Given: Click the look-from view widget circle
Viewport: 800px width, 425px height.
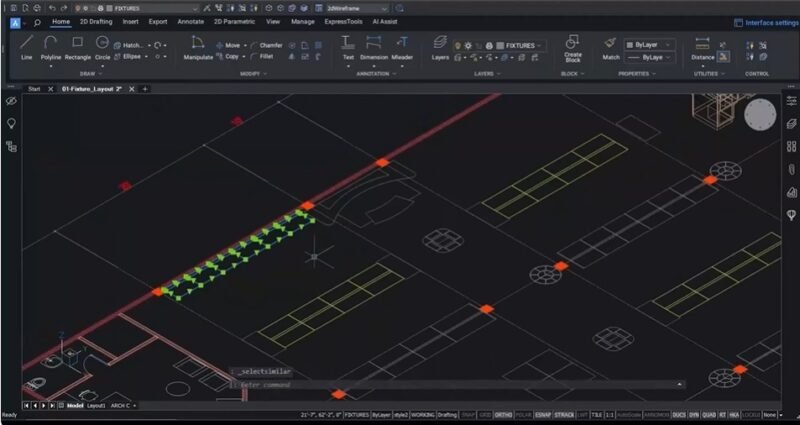Looking at the screenshot, I should tap(760, 115).
